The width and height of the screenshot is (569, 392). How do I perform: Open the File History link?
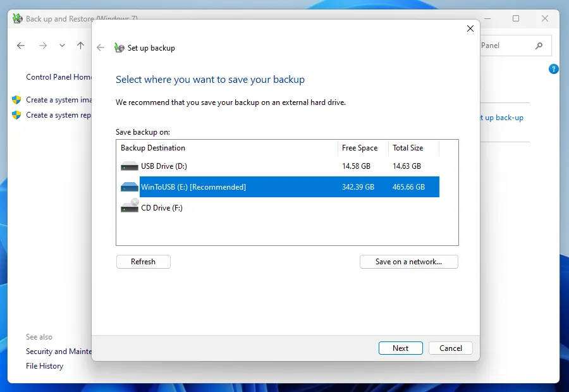point(44,366)
